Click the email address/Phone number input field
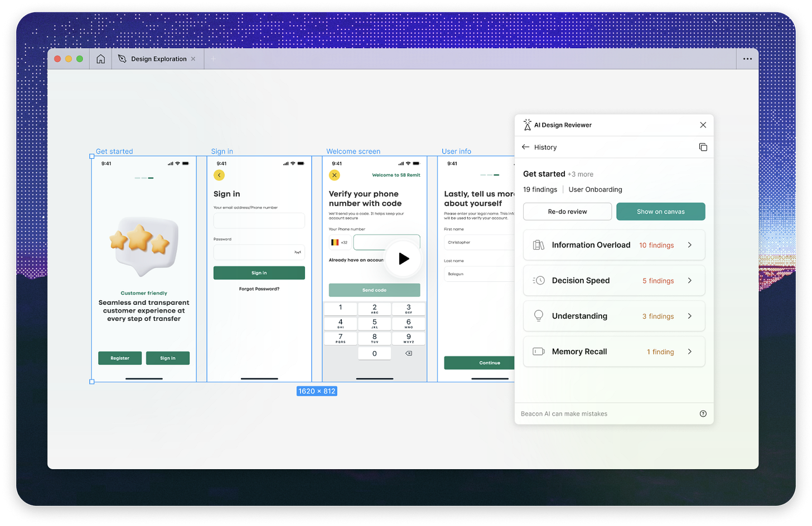Image resolution: width=812 pixels, height=526 pixels. pyautogui.click(x=259, y=221)
